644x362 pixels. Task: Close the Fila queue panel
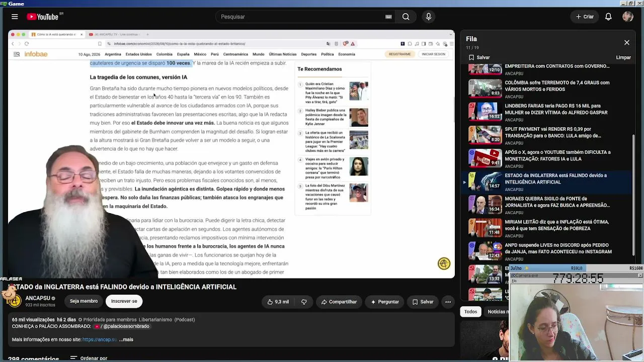pyautogui.click(x=627, y=43)
